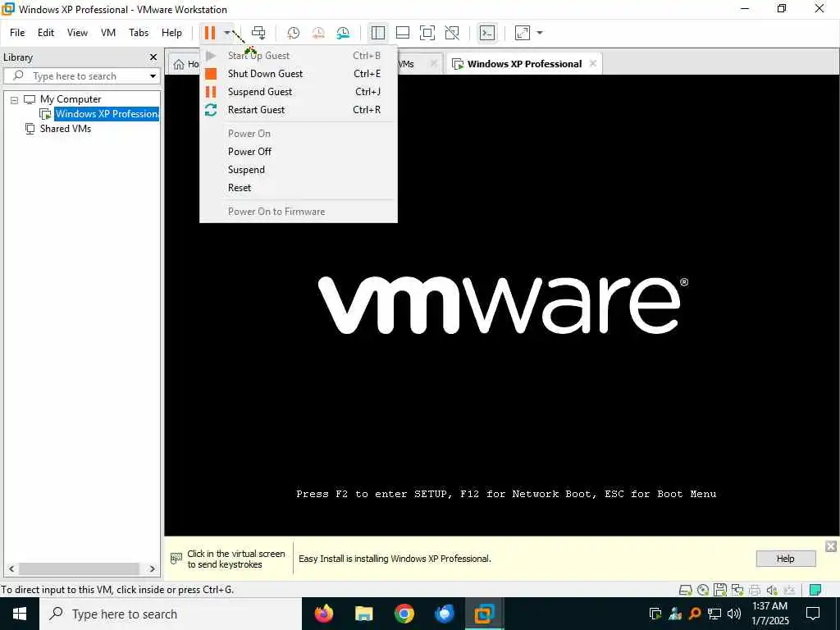The height and width of the screenshot is (630, 840).
Task: Click the network adapter status icon
Action: pyautogui.click(x=737, y=591)
